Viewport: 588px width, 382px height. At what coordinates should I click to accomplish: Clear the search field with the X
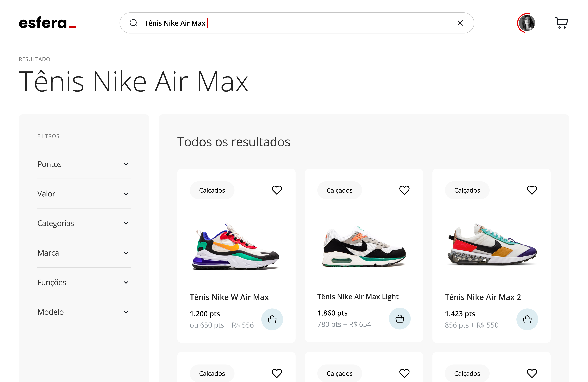click(460, 23)
